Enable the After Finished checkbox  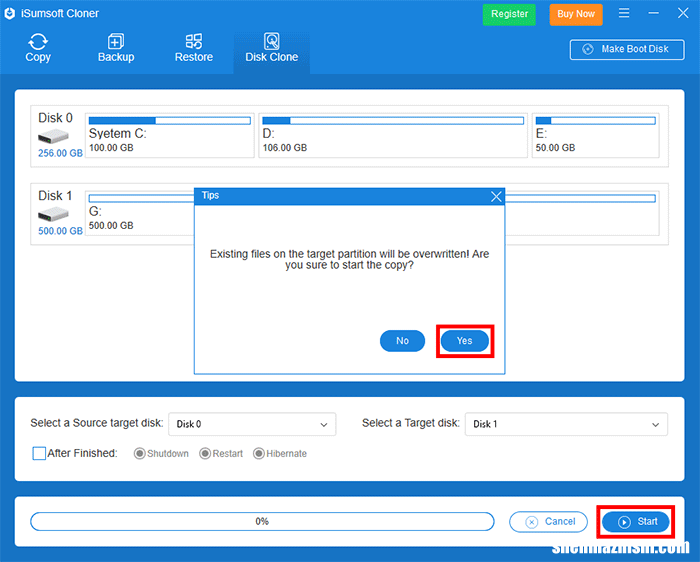point(39,454)
